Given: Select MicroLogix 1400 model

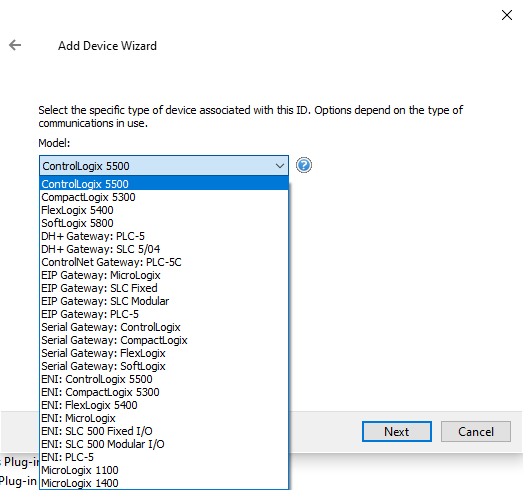Looking at the screenshot, I should [x=164, y=483].
